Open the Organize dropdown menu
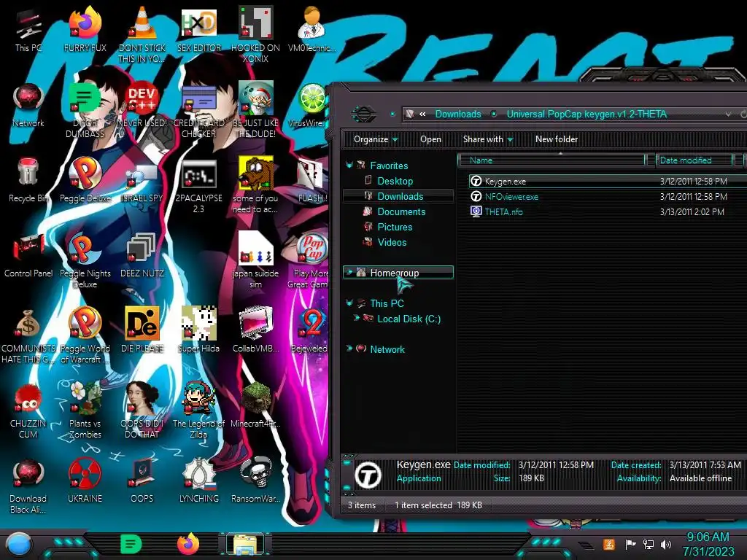Screen dimensions: 747x560 pos(376,139)
